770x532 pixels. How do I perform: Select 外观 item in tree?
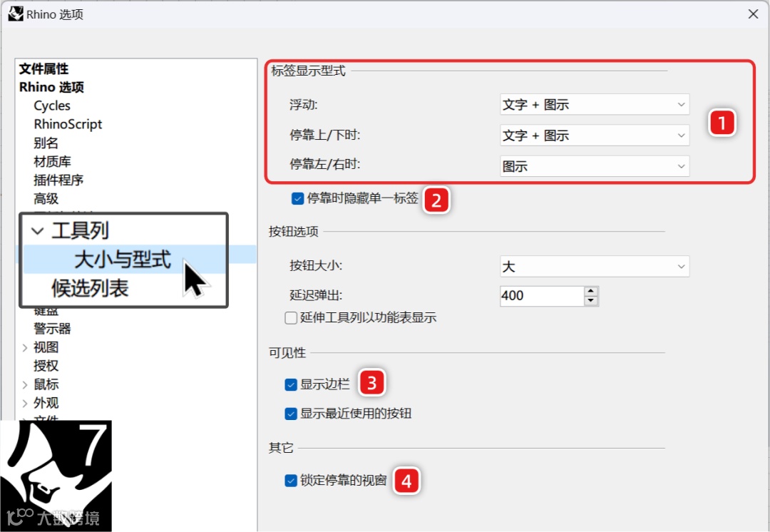point(46,404)
